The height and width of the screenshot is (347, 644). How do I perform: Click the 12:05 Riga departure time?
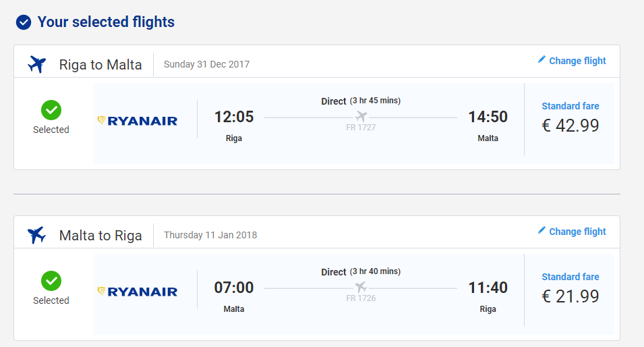pos(234,117)
